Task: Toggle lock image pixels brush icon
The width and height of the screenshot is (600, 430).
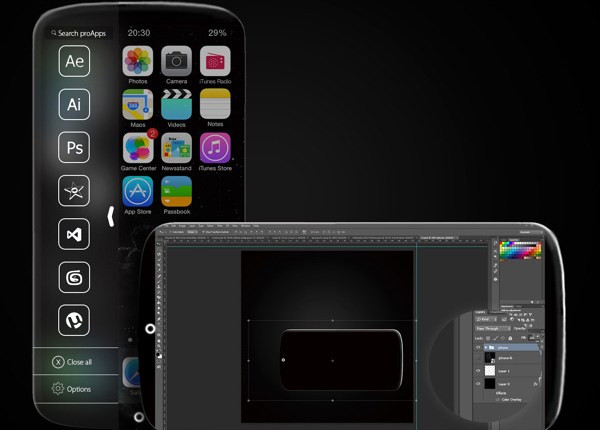Action: (496, 338)
